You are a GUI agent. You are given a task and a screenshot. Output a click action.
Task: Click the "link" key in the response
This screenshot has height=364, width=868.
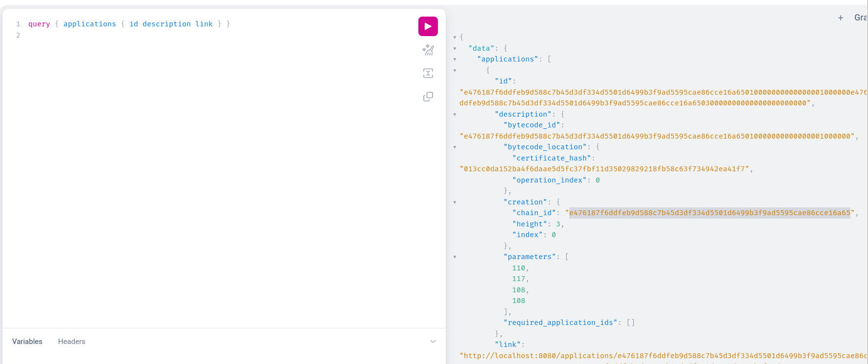coord(508,344)
